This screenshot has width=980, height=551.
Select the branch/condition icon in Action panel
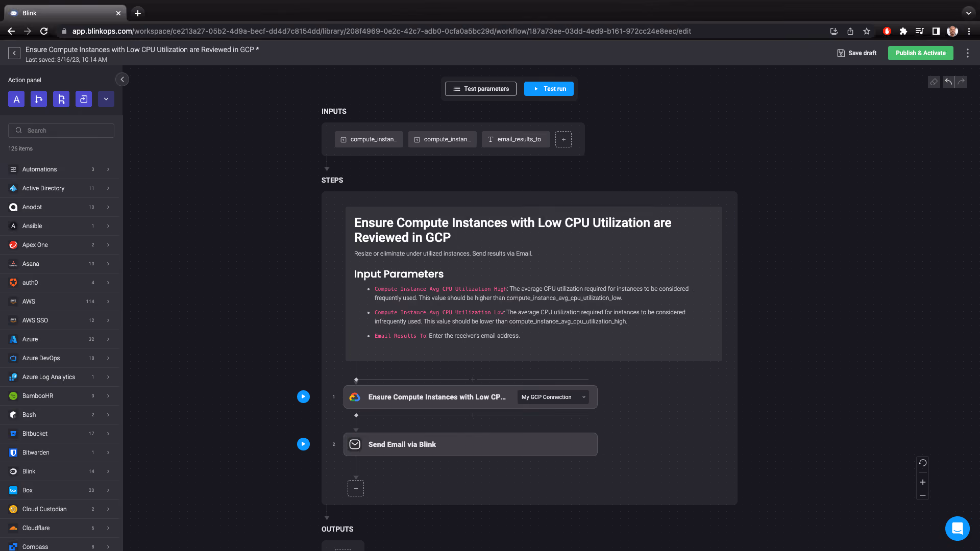click(39, 99)
